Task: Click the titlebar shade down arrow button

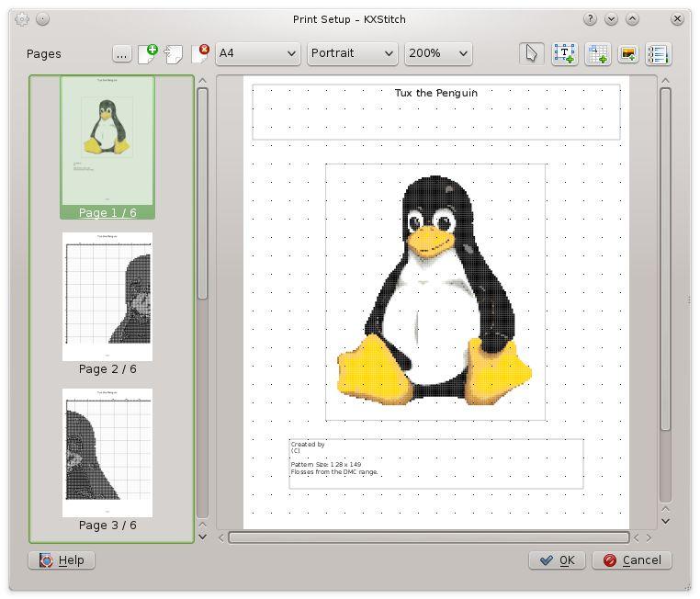Action: (x=611, y=18)
